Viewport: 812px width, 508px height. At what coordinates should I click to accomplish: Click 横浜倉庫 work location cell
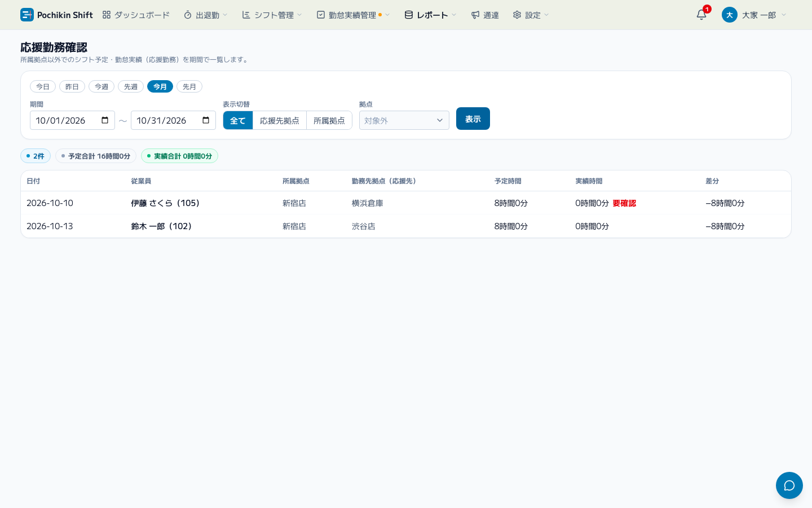pyautogui.click(x=368, y=203)
